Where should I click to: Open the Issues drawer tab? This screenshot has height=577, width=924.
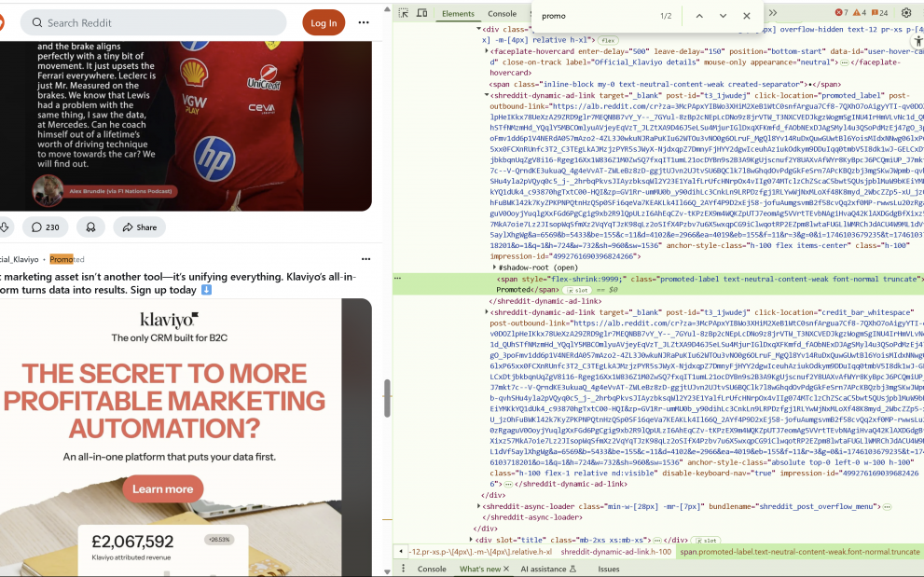click(x=609, y=569)
